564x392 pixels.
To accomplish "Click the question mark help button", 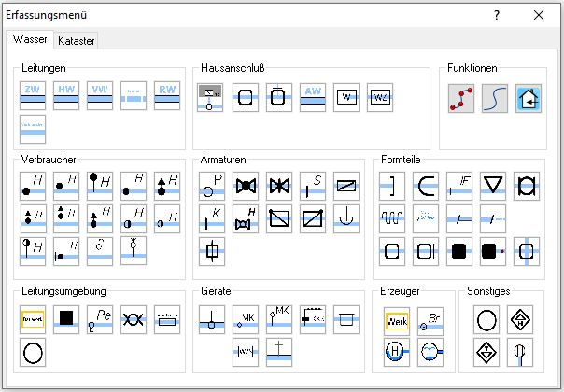I will click(x=497, y=15).
